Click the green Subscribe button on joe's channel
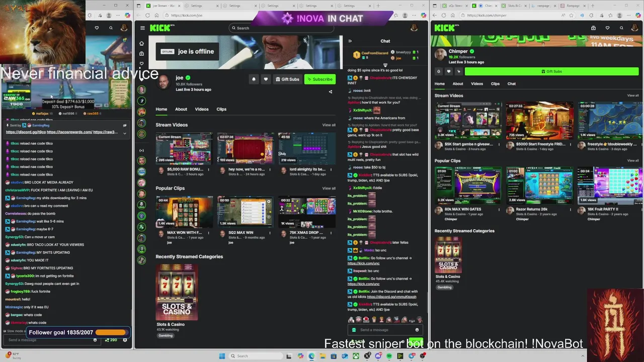This screenshot has height=362, width=644. pyautogui.click(x=319, y=79)
